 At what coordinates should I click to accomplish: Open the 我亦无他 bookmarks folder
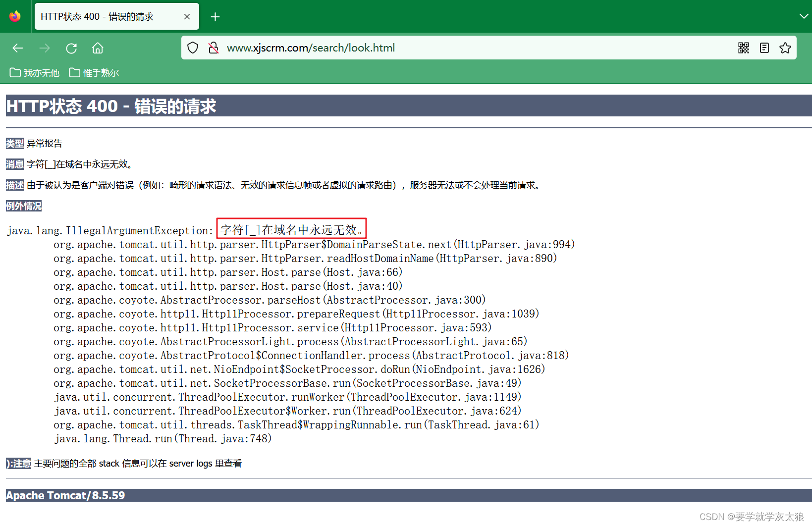click(35, 73)
